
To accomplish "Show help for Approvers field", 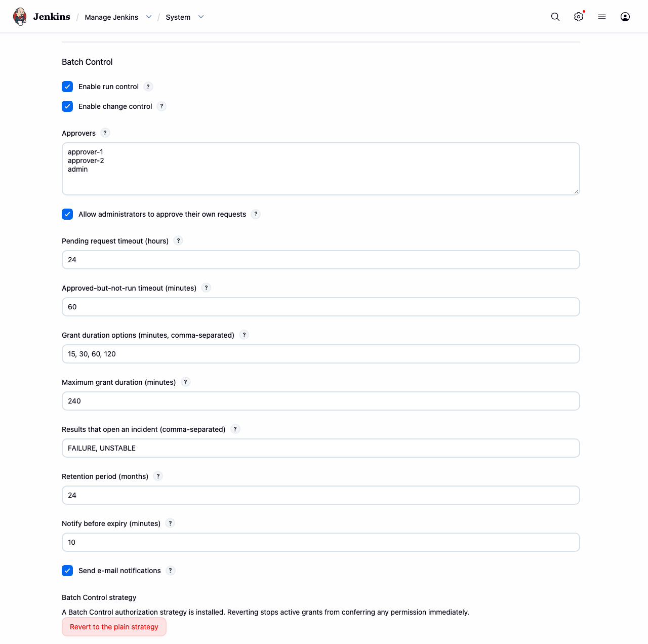I will pyautogui.click(x=105, y=133).
